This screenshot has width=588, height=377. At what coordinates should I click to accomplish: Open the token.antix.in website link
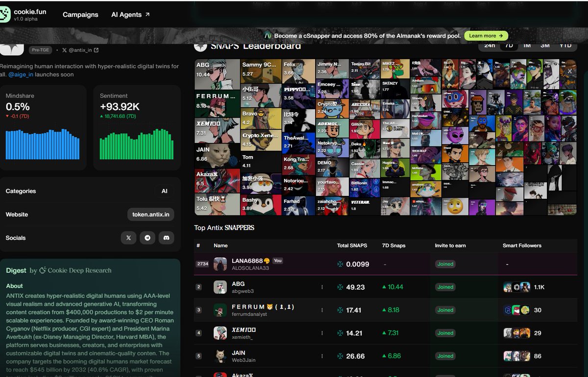point(150,214)
